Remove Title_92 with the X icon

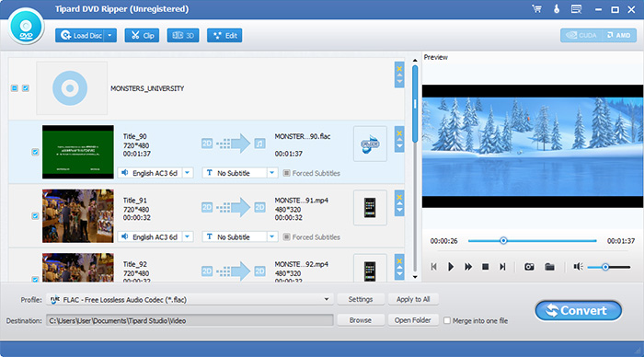coord(399,261)
